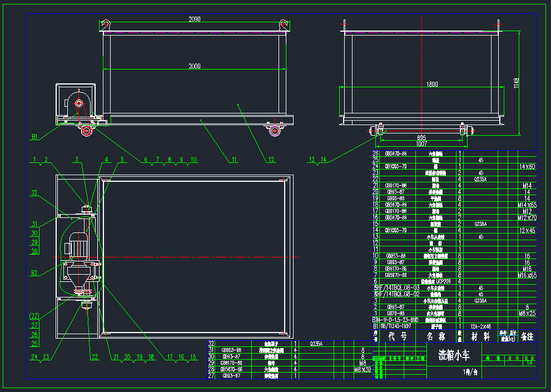Select the 1148 height dimension text

(516, 83)
